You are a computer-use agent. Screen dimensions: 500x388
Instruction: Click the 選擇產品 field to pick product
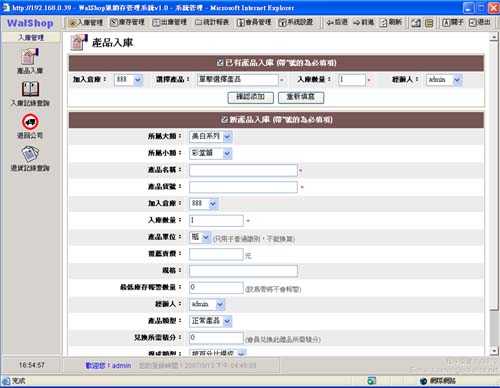(237, 80)
